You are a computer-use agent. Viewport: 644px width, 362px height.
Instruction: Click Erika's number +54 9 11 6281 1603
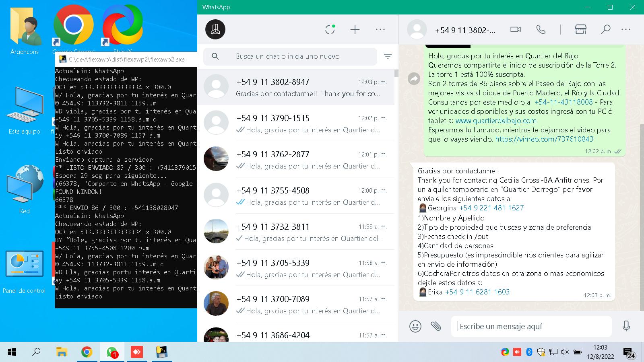click(477, 292)
